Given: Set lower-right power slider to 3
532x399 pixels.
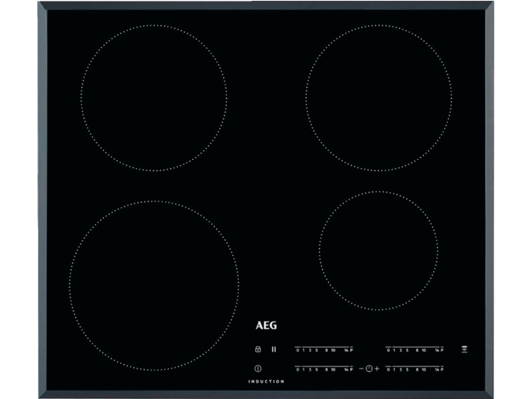Looking at the screenshot, I should click(x=401, y=369).
